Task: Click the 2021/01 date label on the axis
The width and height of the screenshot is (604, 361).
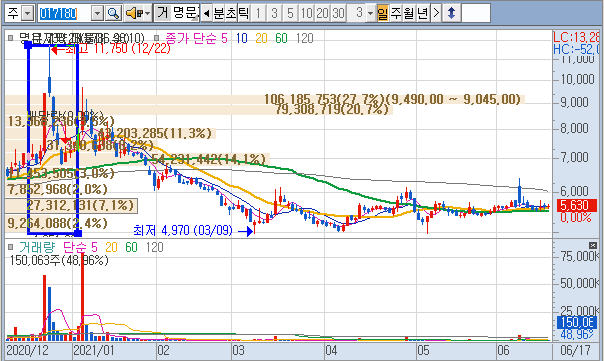Action: [94, 351]
